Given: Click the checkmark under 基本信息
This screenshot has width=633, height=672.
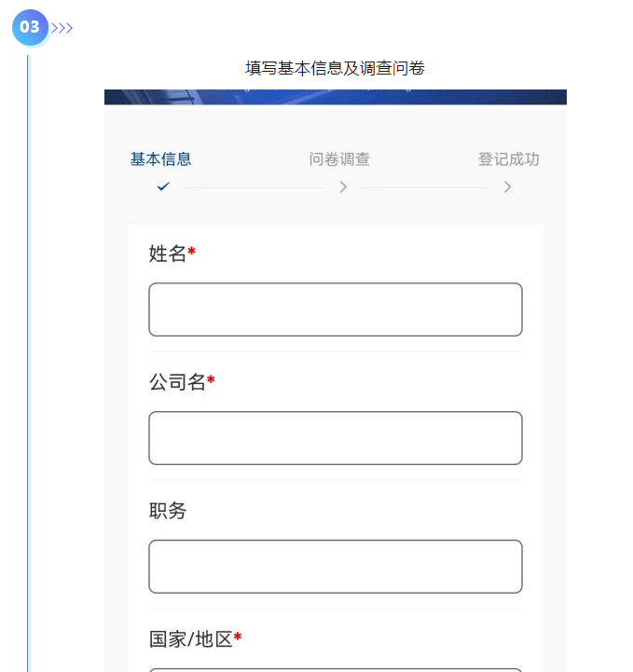Looking at the screenshot, I should coord(163,186).
